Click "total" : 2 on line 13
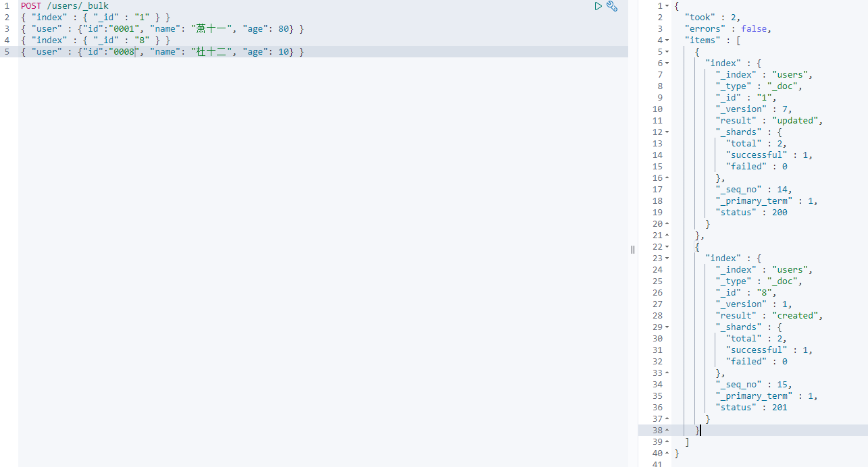The image size is (868, 467). point(757,144)
